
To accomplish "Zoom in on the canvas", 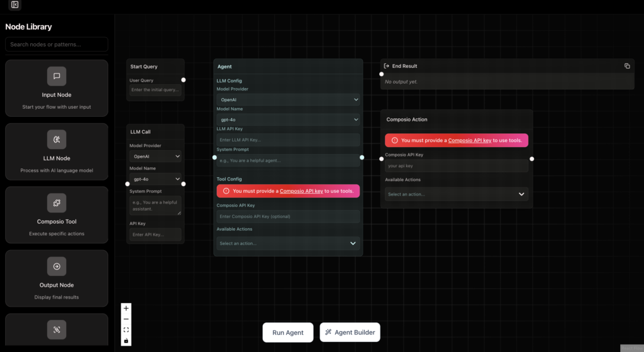I will coord(126,309).
